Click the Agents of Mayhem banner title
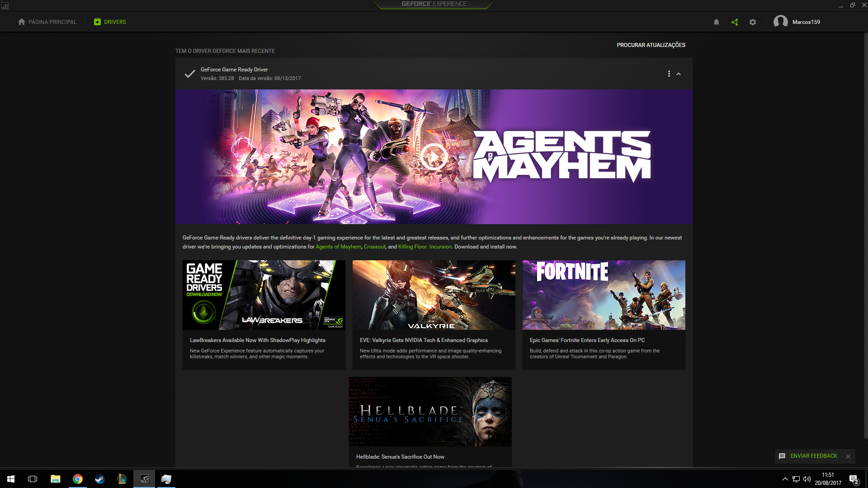The height and width of the screenshot is (488, 868). point(561,156)
